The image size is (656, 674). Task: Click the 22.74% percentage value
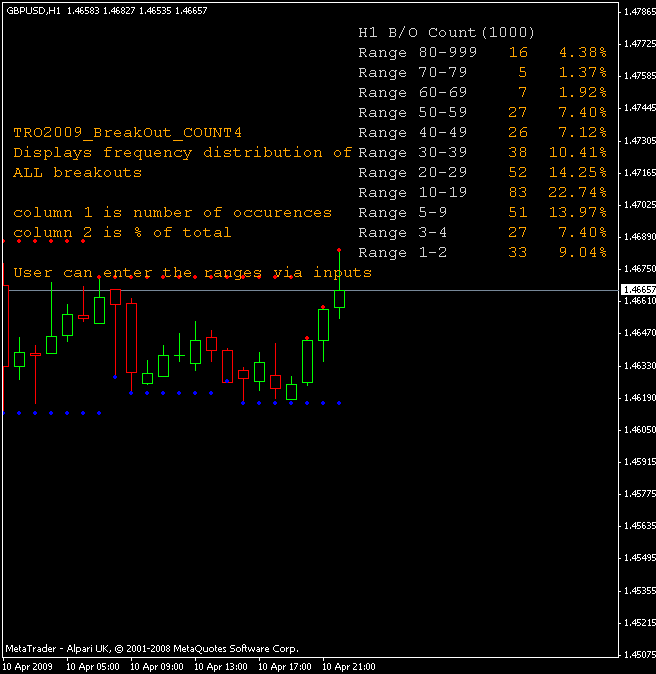click(x=582, y=193)
